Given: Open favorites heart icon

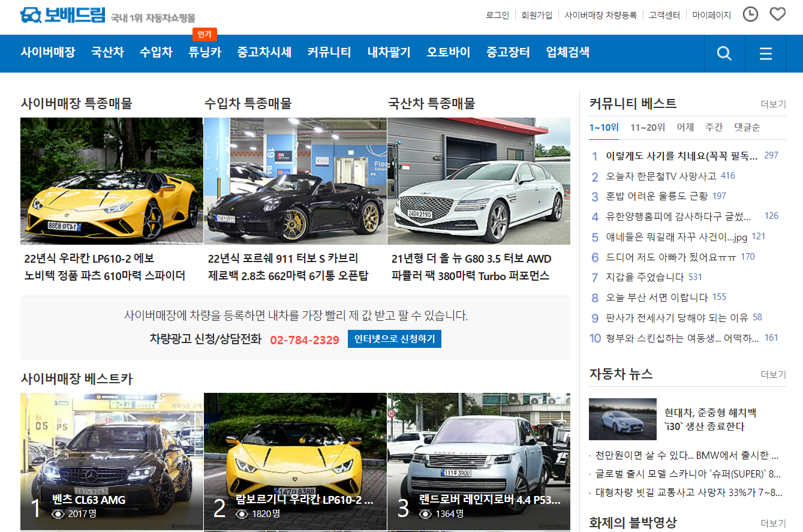Looking at the screenshot, I should click(778, 14).
